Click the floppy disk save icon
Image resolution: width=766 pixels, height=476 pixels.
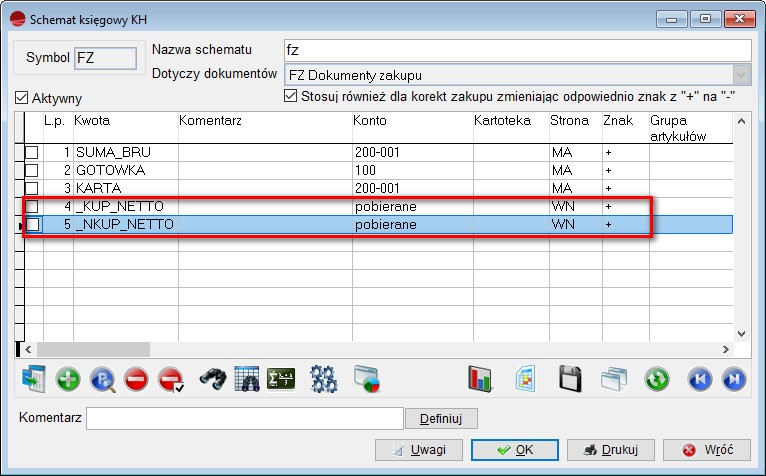tap(570, 379)
